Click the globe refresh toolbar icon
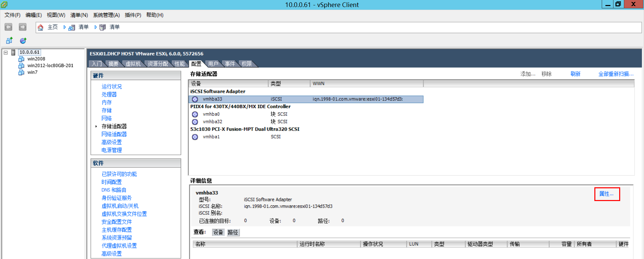The height and width of the screenshot is (259, 644). [x=23, y=41]
